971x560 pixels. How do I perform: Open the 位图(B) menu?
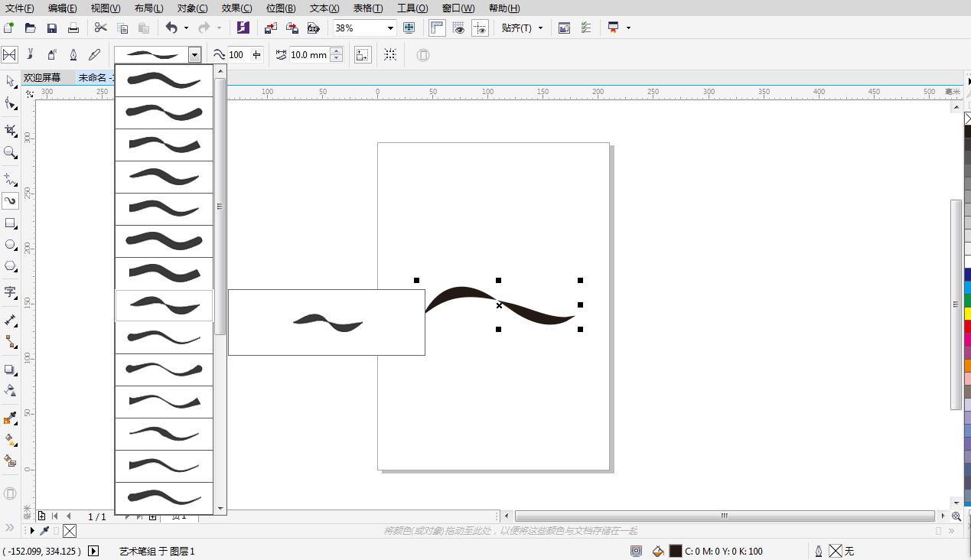pos(281,8)
